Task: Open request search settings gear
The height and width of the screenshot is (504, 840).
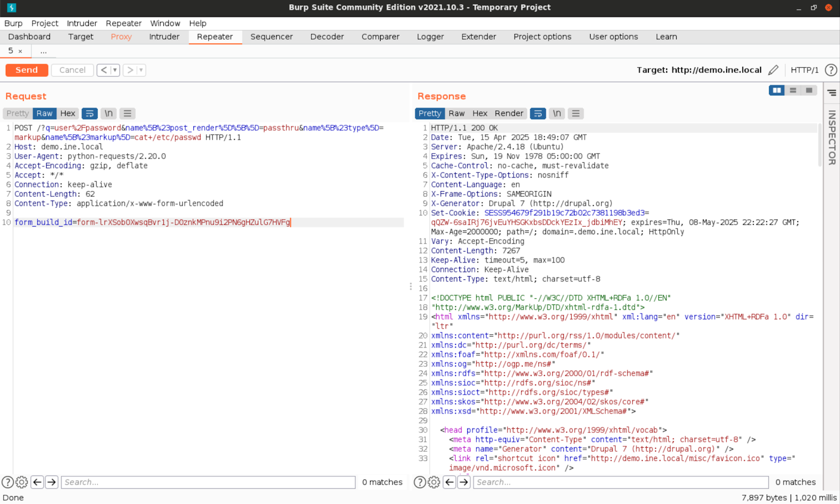Action: [x=22, y=482]
